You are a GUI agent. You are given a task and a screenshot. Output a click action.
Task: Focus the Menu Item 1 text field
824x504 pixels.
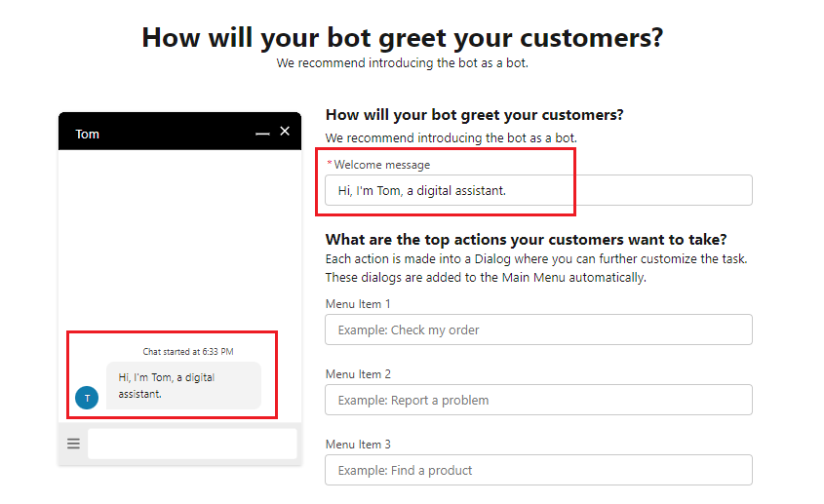[x=538, y=330]
